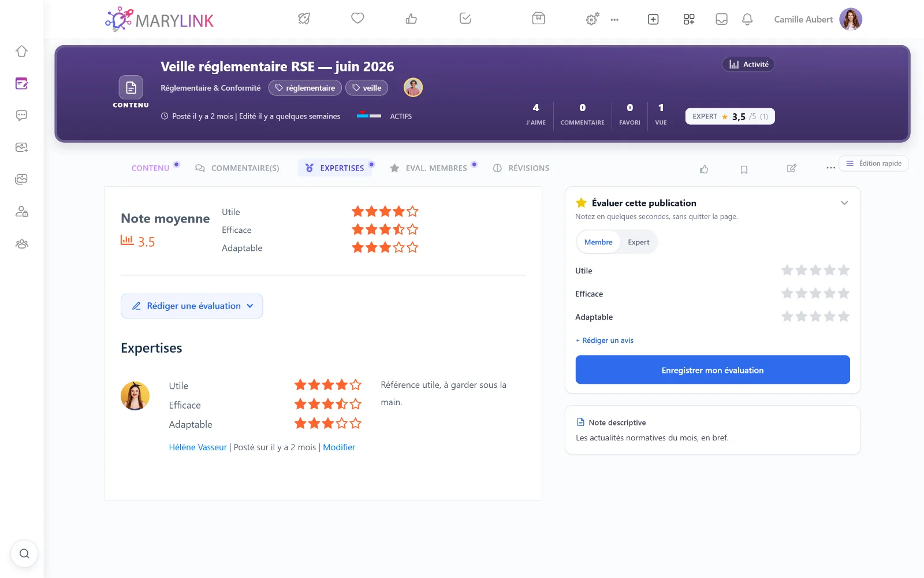Switch to the EVAL. MEMBRES tab

[429, 168]
